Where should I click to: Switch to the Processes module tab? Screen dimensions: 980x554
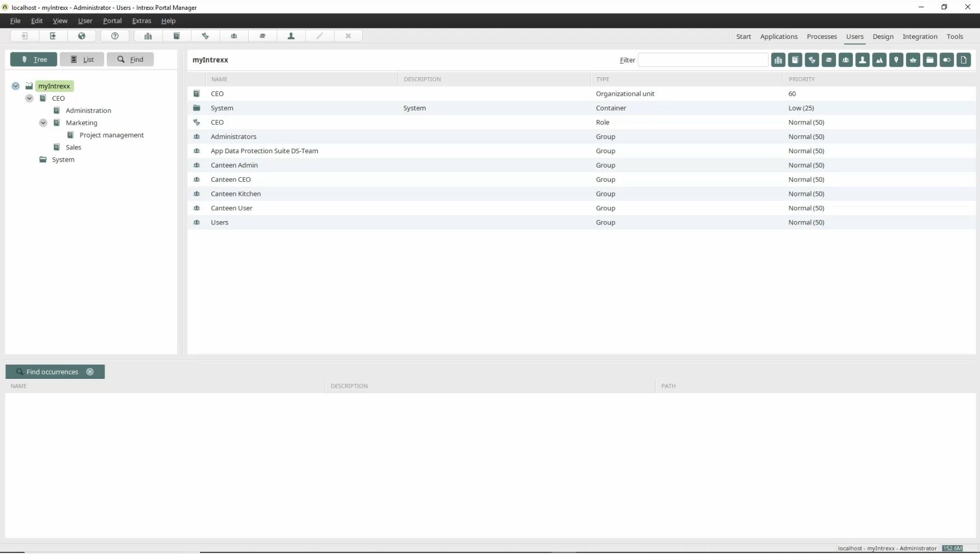tap(822, 37)
